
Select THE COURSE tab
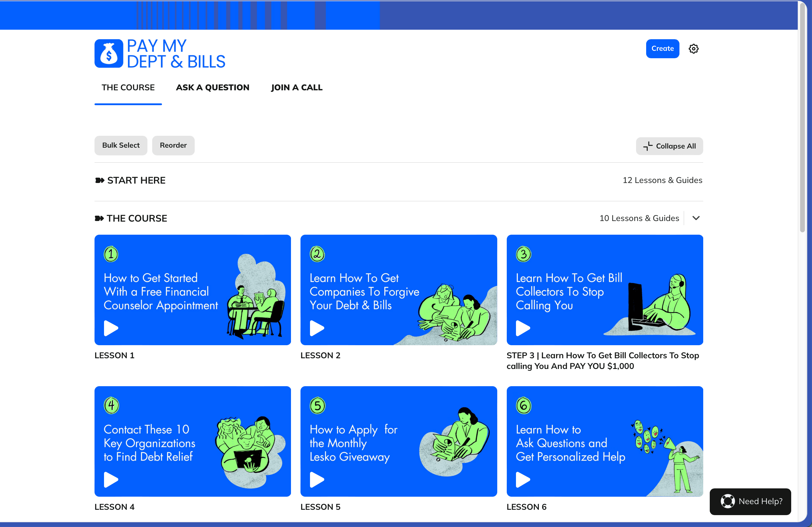(128, 88)
